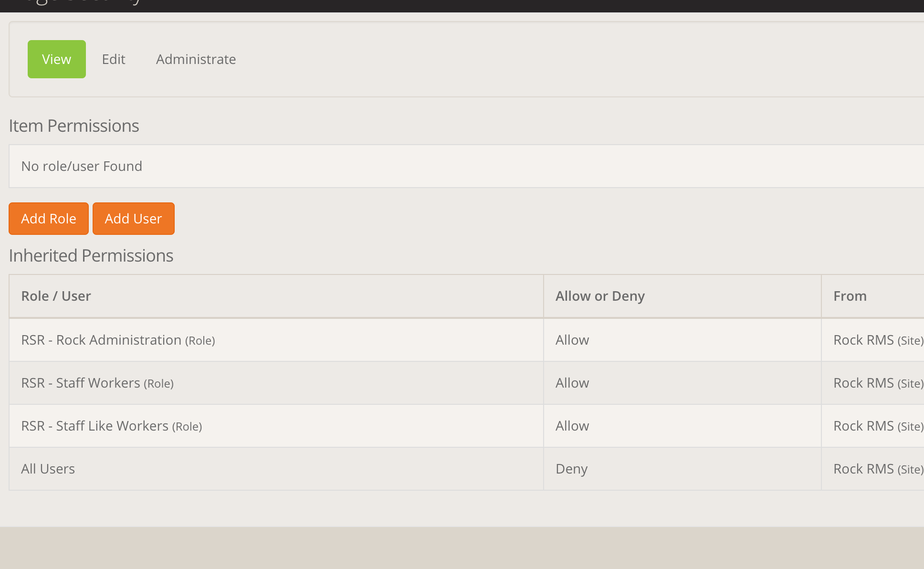Select the All Users entry
The width and height of the screenshot is (924, 569).
48,469
